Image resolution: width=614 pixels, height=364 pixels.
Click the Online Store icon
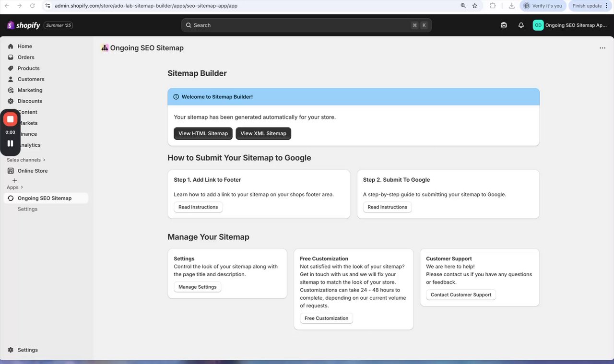click(x=11, y=171)
